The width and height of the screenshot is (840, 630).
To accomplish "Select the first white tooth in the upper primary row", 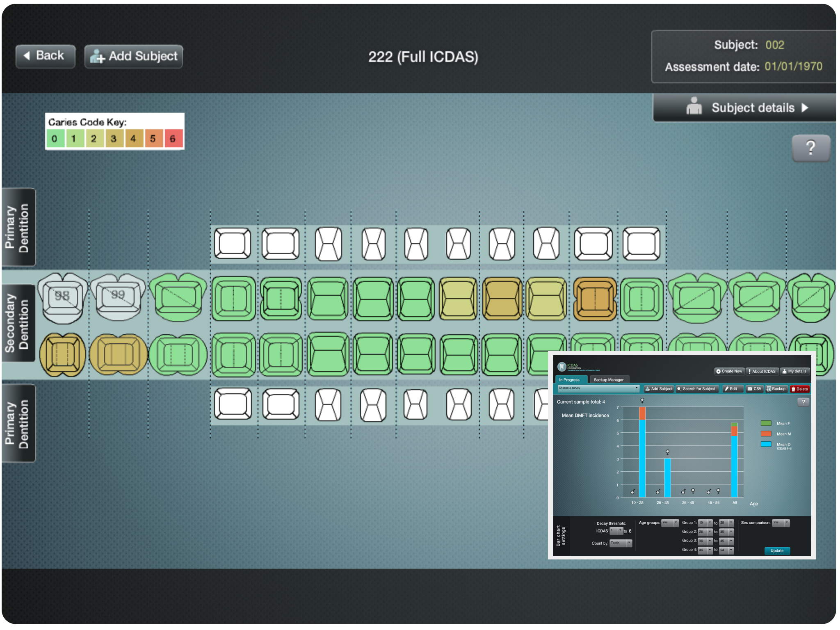I will click(233, 244).
